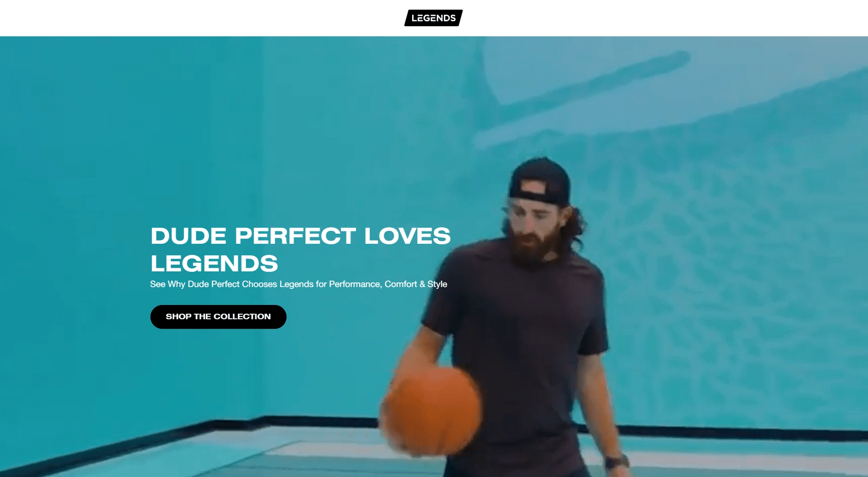Click LEGENDS on the headline's second line
This screenshot has width=868, height=477.
tap(214, 263)
